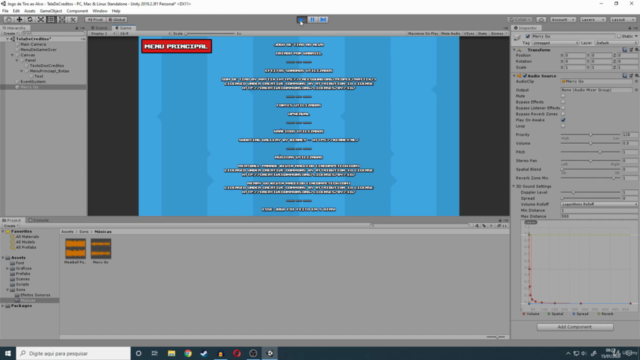Viewport: 640px width, 360px height.
Task: Toggle Maximize On Play
Action: coord(423,33)
